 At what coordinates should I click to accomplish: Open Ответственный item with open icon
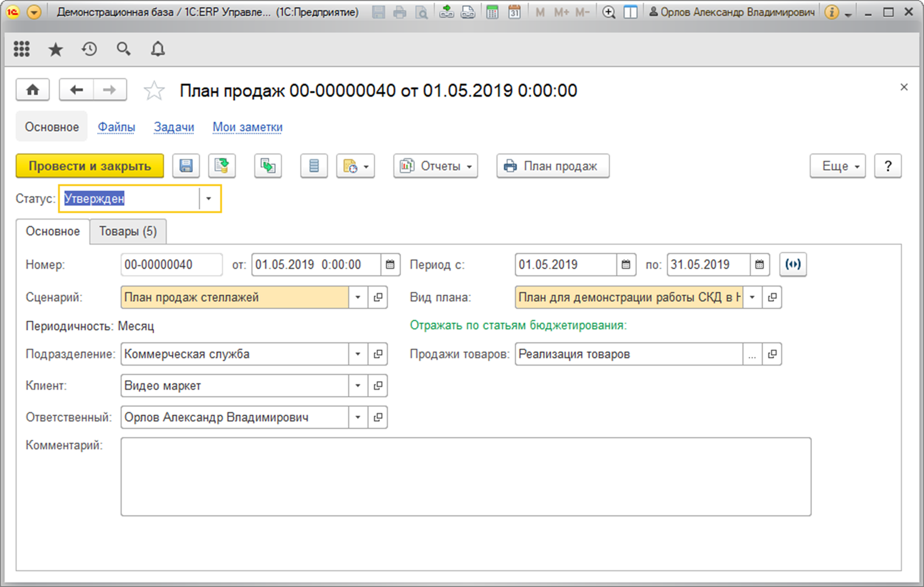coord(378,417)
